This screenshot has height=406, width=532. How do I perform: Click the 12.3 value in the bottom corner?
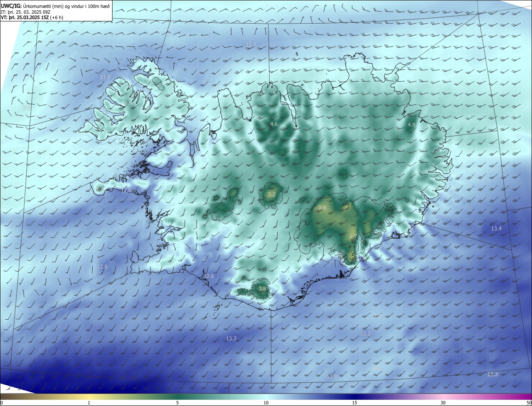[492, 374]
